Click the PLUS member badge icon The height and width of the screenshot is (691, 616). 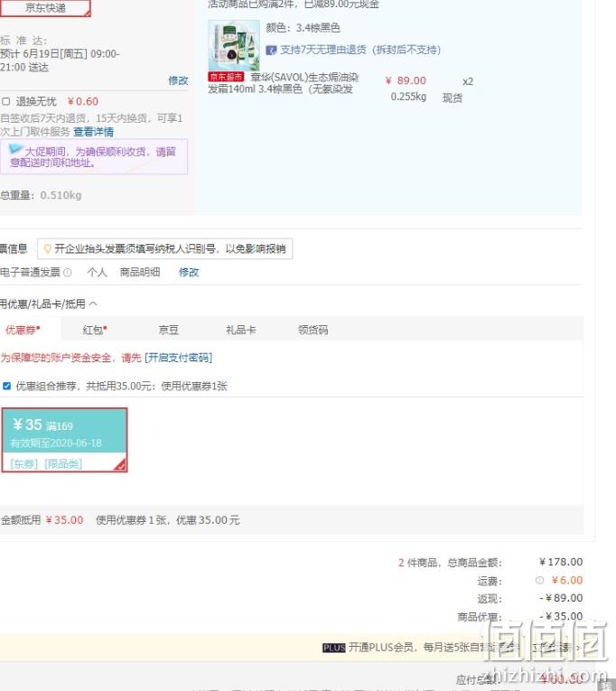(x=333, y=648)
